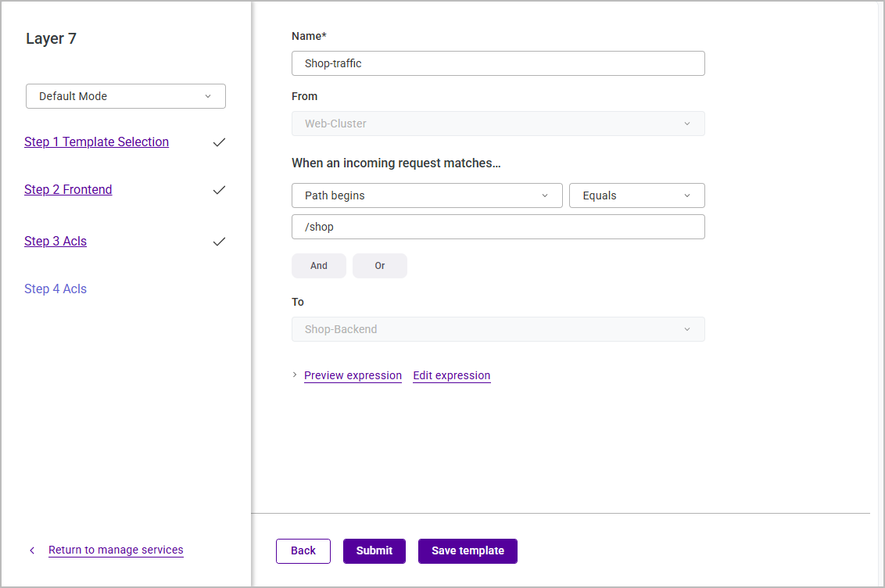Open the Edit expression link
885x588 pixels.
click(x=452, y=376)
